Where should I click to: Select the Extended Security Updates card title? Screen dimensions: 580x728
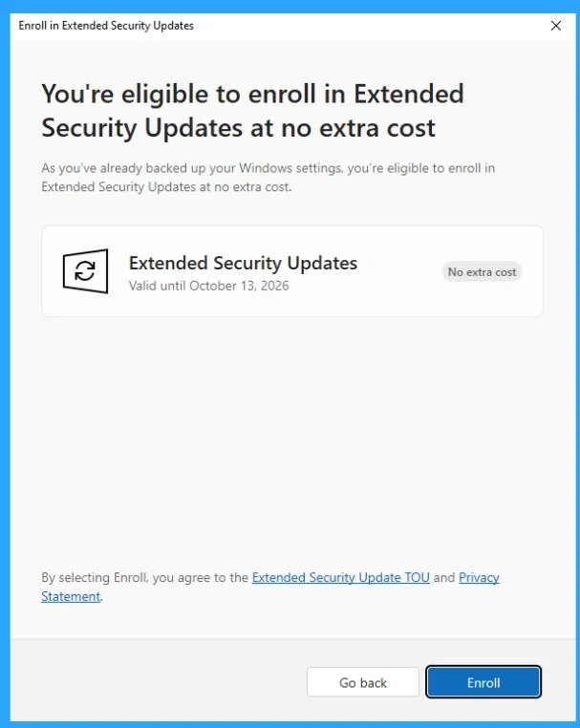pyautogui.click(x=243, y=263)
